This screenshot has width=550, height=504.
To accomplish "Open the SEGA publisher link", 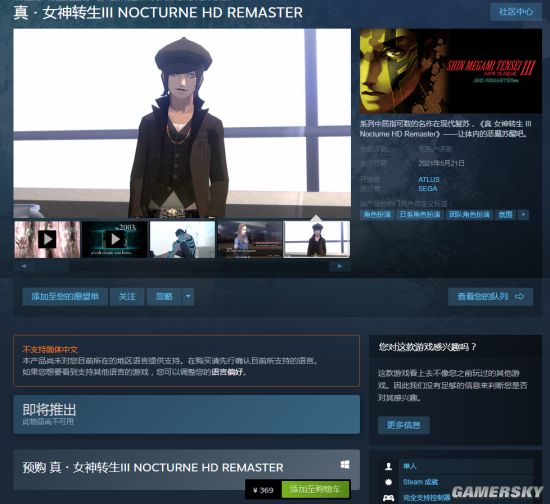I will coord(427,188).
